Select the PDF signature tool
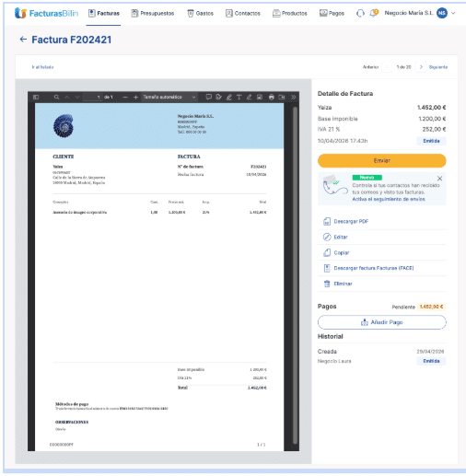The width and height of the screenshot is (466, 476). [218, 97]
